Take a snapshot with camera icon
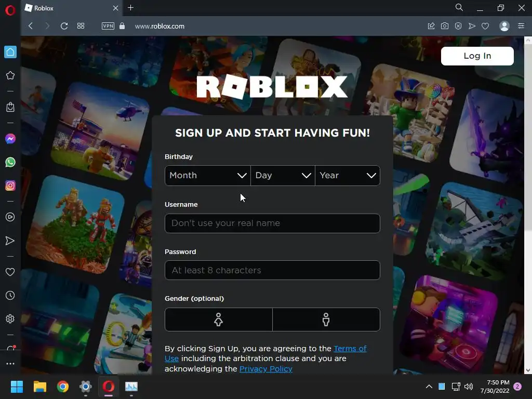 point(445,26)
